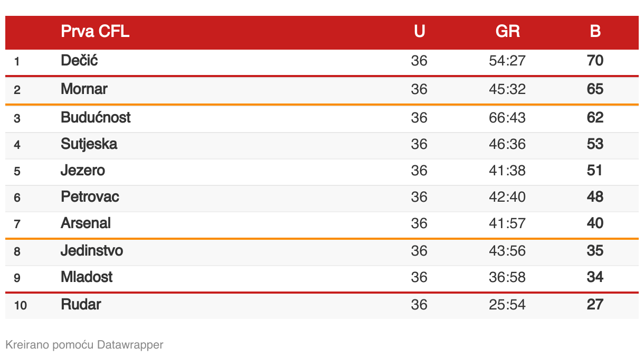Open the Datawrapper credit link
Screen dimensions: 644x357
tap(130, 345)
